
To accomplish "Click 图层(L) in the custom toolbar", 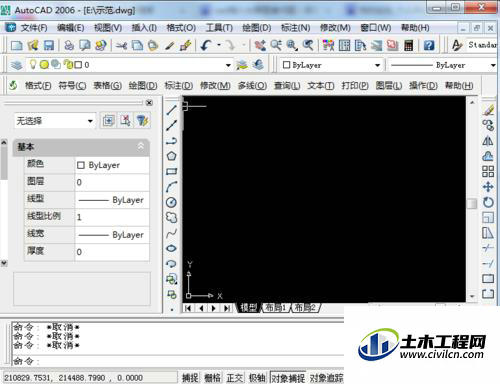I will 389,86.
